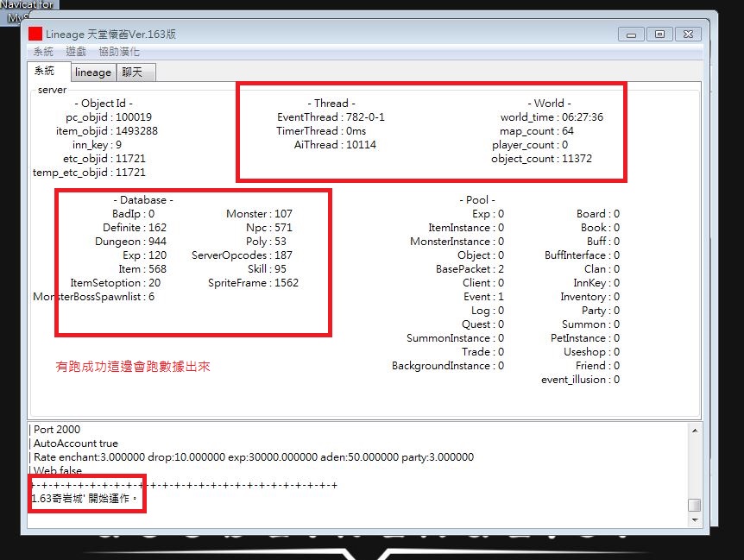Click 'Npc : 571' database entry
Viewport: 744px width, 560px height.
269,228
